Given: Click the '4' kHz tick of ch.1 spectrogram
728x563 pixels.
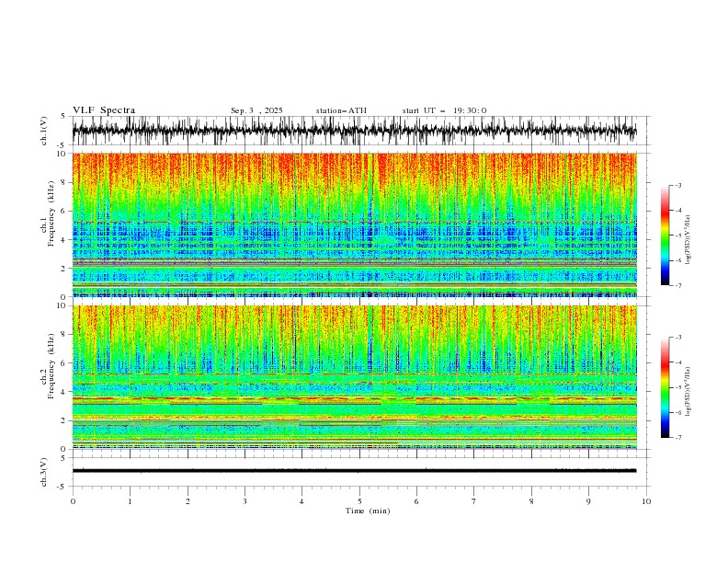Looking at the screenshot, I should pyautogui.click(x=64, y=240).
